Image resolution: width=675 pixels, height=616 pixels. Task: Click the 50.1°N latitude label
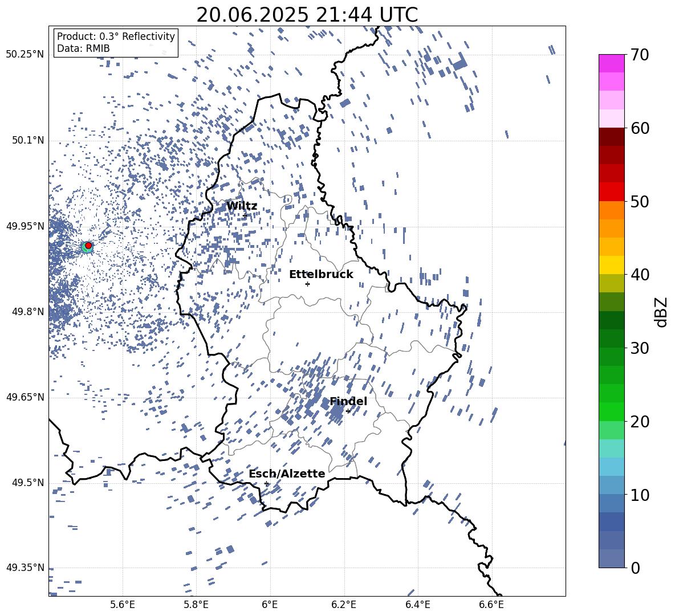tap(28, 140)
